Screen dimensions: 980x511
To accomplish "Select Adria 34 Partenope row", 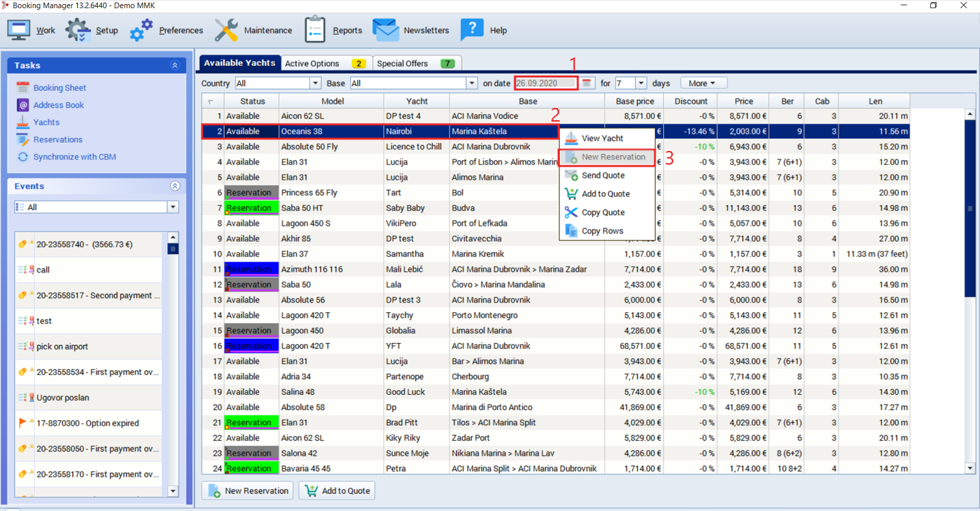I will tap(556, 376).
